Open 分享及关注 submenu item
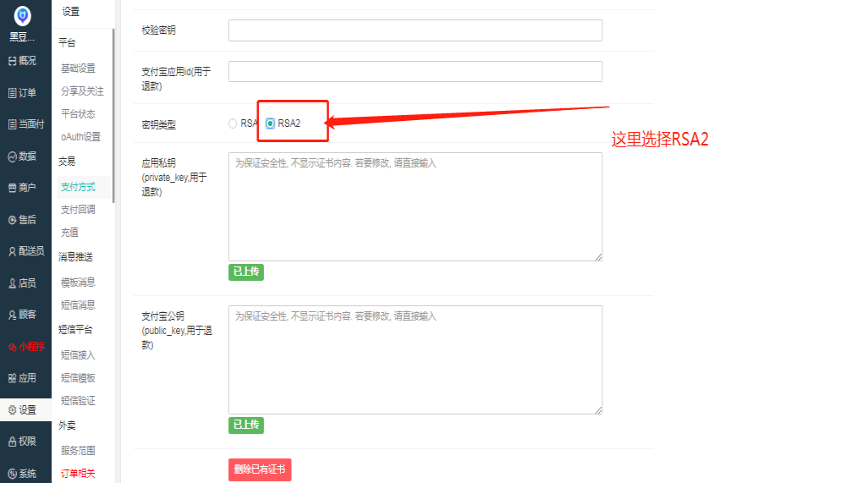The height and width of the screenshot is (483, 868). 82,91
